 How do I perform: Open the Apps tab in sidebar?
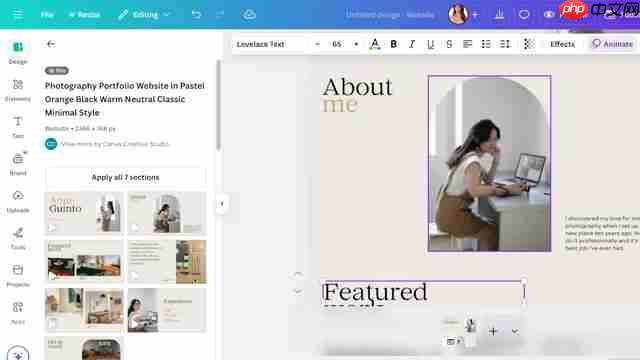click(x=18, y=313)
